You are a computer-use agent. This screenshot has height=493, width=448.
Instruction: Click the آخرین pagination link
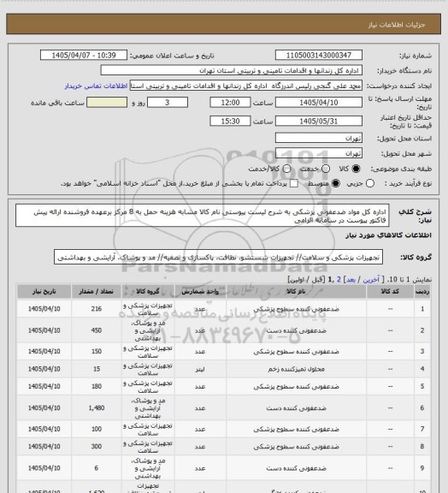pyautogui.click(x=371, y=280)
